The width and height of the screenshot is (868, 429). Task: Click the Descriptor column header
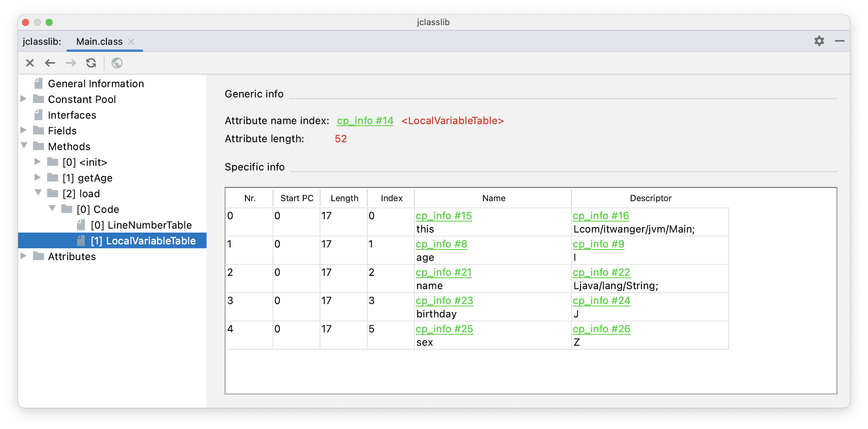click(x=650, y=198)
